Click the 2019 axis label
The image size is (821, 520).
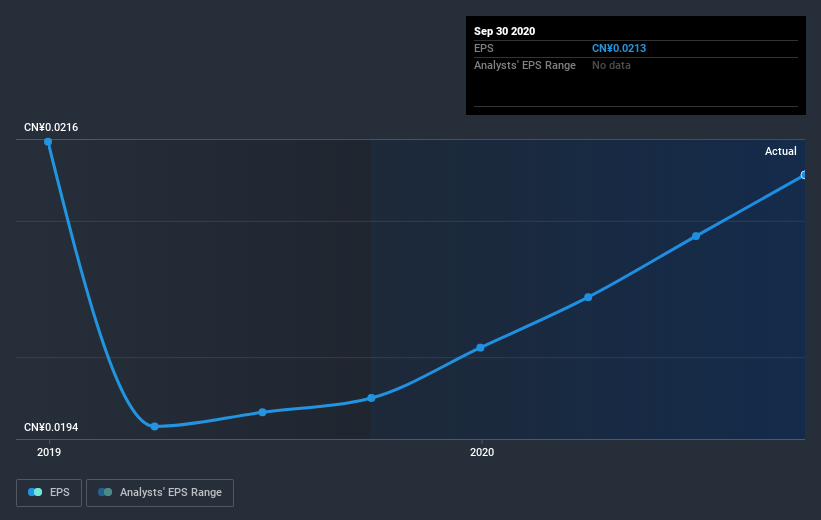49,452
